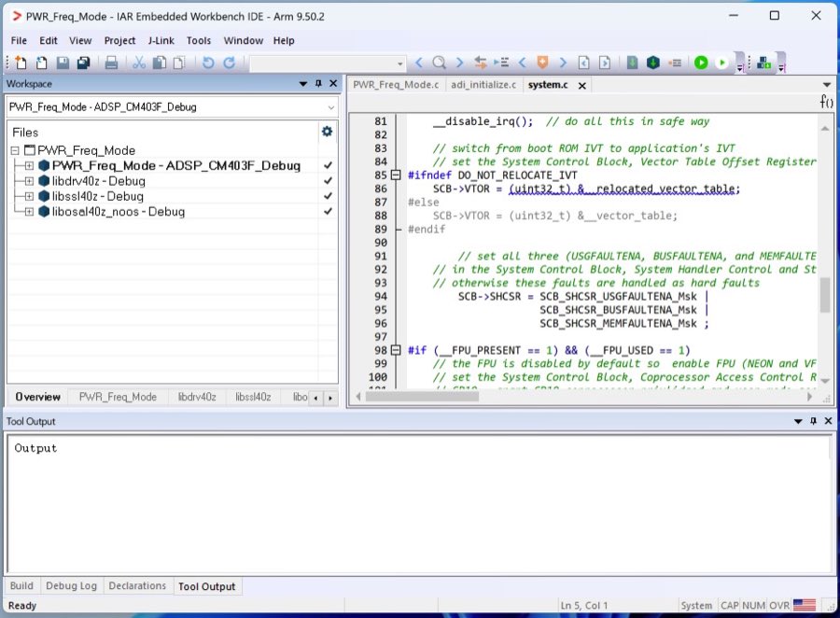Save the current file using toolbar icon
The height and width of the screenshot is (618, 840).
(x=63, y=63)
